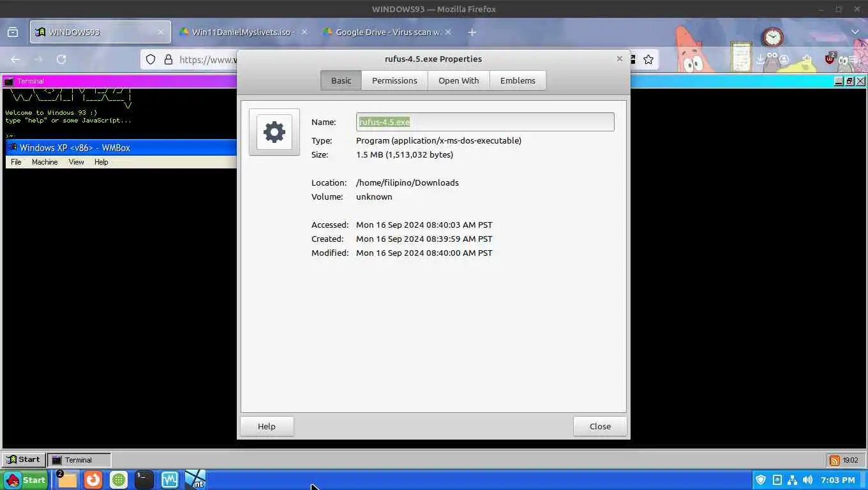868x490 pixels.
Task: Open the volume speaker tray icon
Action: (x=808, y=480)
